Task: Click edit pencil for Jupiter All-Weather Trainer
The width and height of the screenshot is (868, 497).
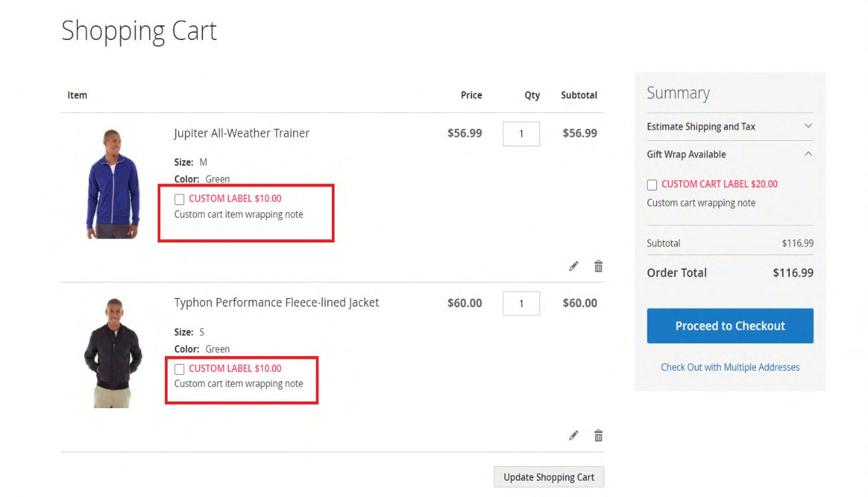Action: [x=574, y=267]
